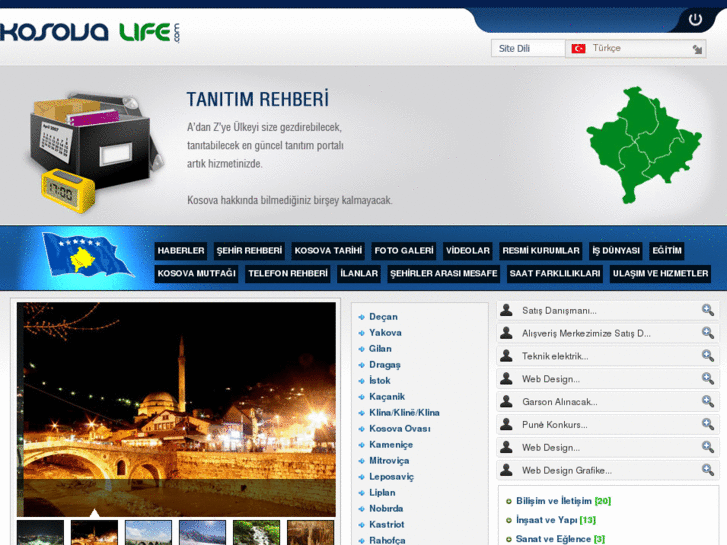Open Sanat ve Eğlence category
This screenshot has height=545, width=727.
[560, 539]
